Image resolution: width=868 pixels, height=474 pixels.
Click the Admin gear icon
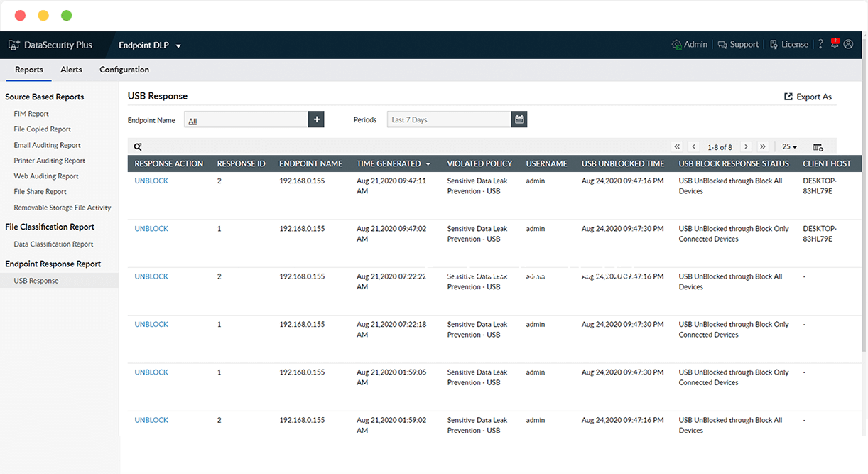[676, 45]
